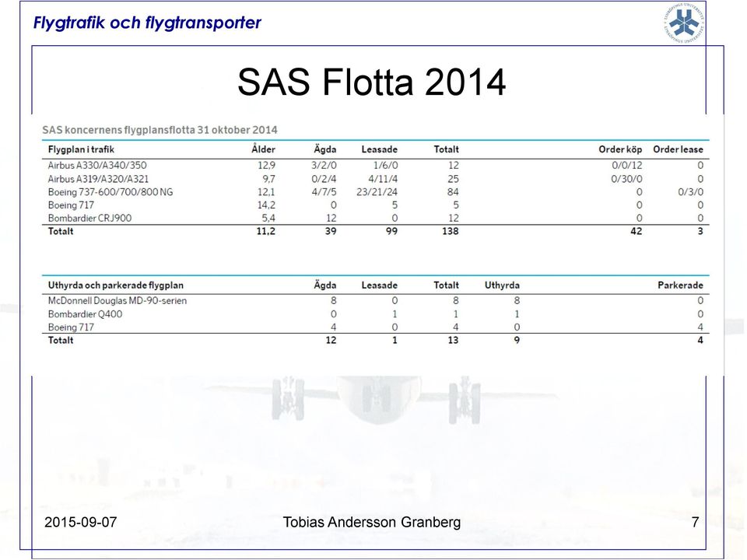This screenshot has height=560, width=747.
Task: Click the second table's total value '13'
Action: pos(453,341)
